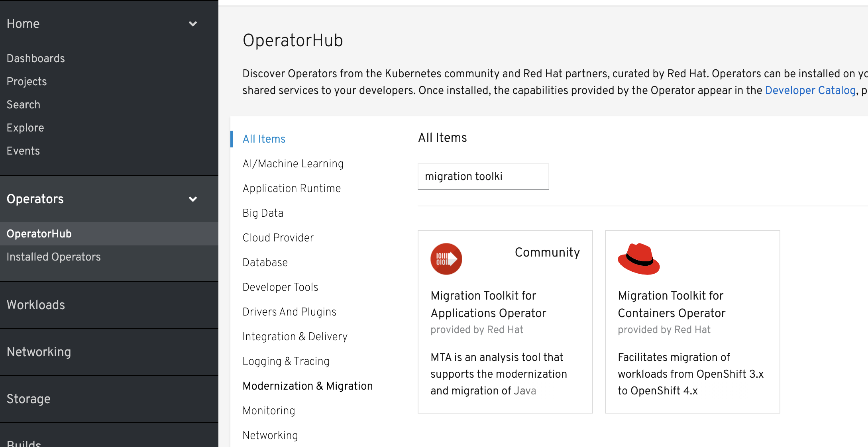This screenshot has height=447, width=868.
Task: Filter by Big Data category
Action: (263, 213)
